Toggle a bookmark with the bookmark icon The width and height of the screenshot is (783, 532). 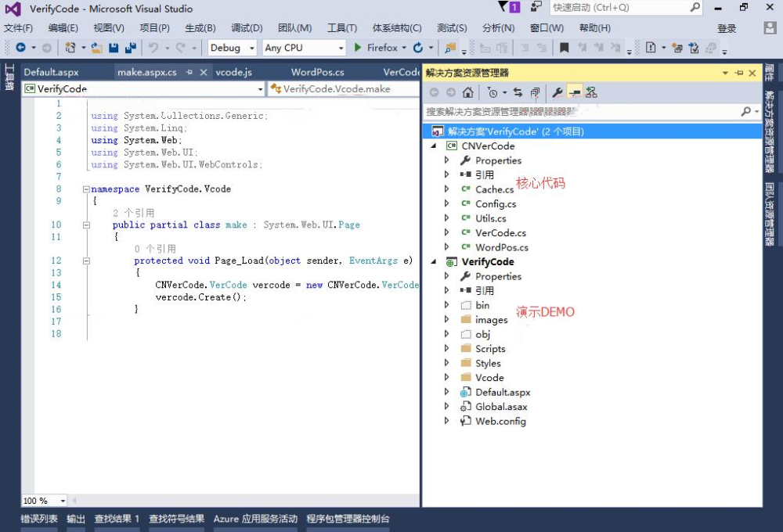pyautogui.click(x=565, y=48)
